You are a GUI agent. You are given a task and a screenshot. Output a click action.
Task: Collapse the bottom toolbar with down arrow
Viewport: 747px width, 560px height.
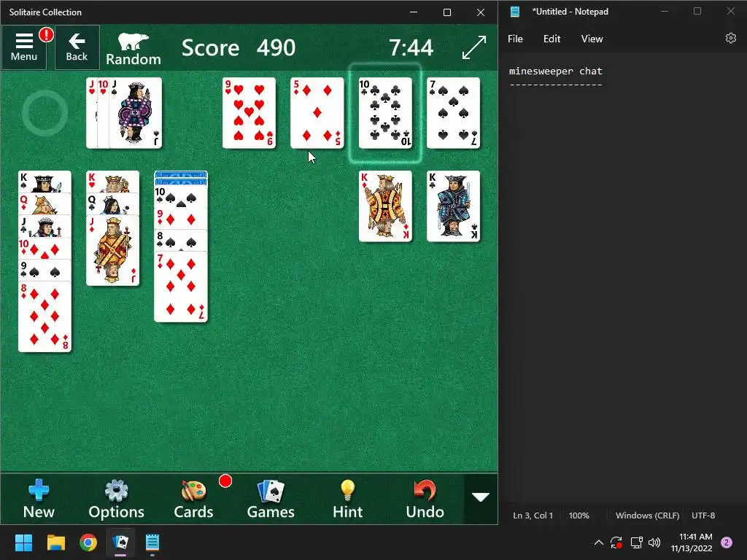coord(481,497)
